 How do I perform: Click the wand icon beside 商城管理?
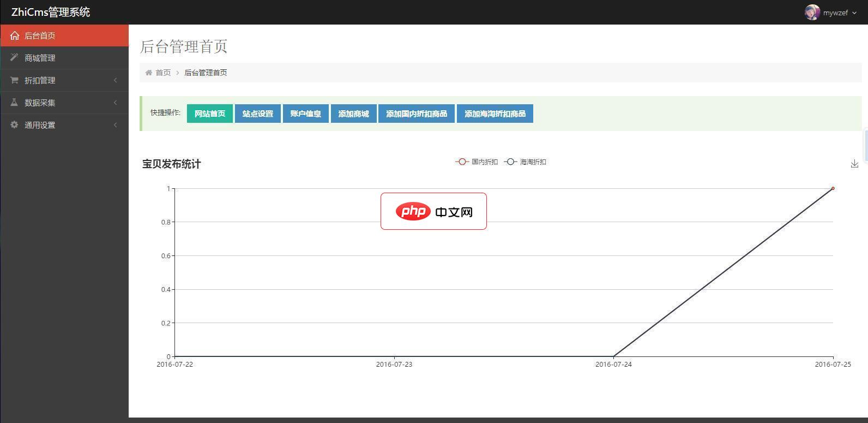14,57
